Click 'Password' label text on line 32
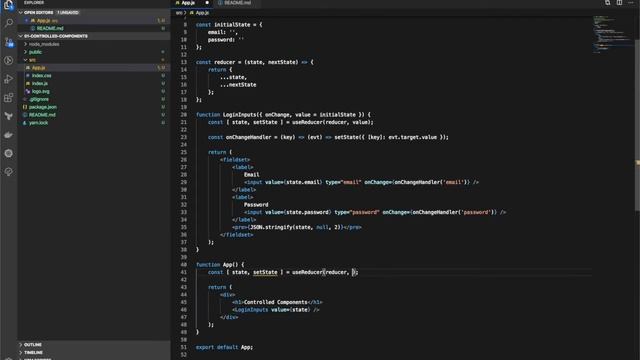This screenshot has width=640, height=360. point(256,205)
